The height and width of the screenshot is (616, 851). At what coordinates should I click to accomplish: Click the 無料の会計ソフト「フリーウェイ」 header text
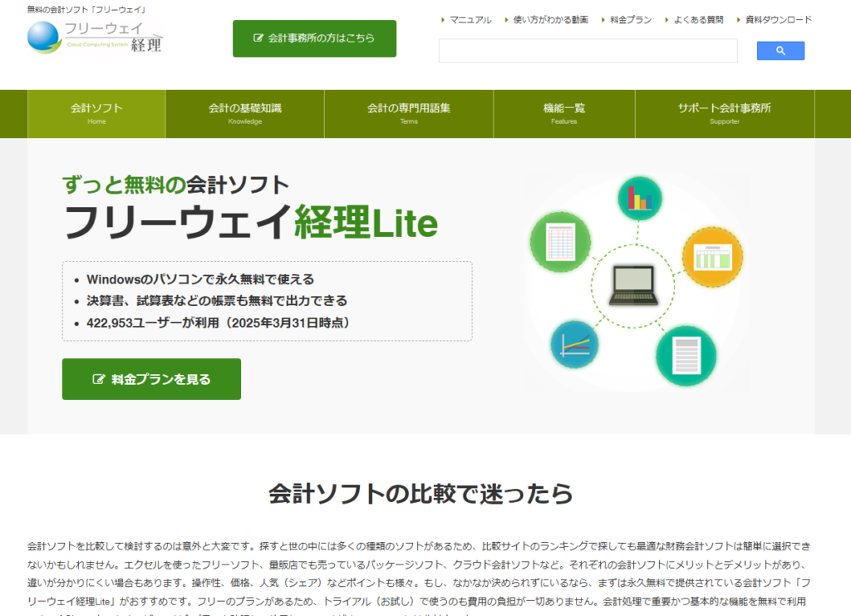click(86, 10)
